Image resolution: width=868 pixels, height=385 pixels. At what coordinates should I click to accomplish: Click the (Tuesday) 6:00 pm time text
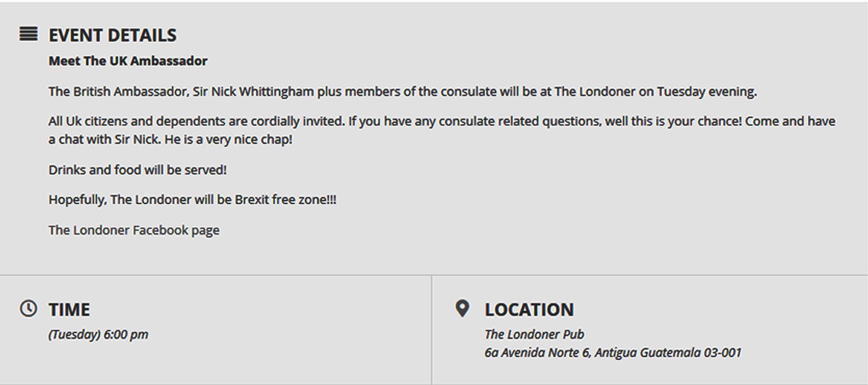click(98, 335)
